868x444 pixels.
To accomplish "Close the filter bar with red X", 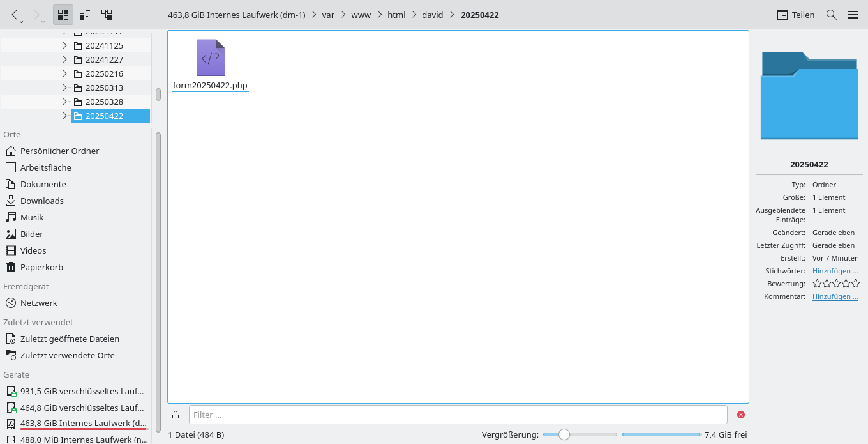I will click(741, 415).
